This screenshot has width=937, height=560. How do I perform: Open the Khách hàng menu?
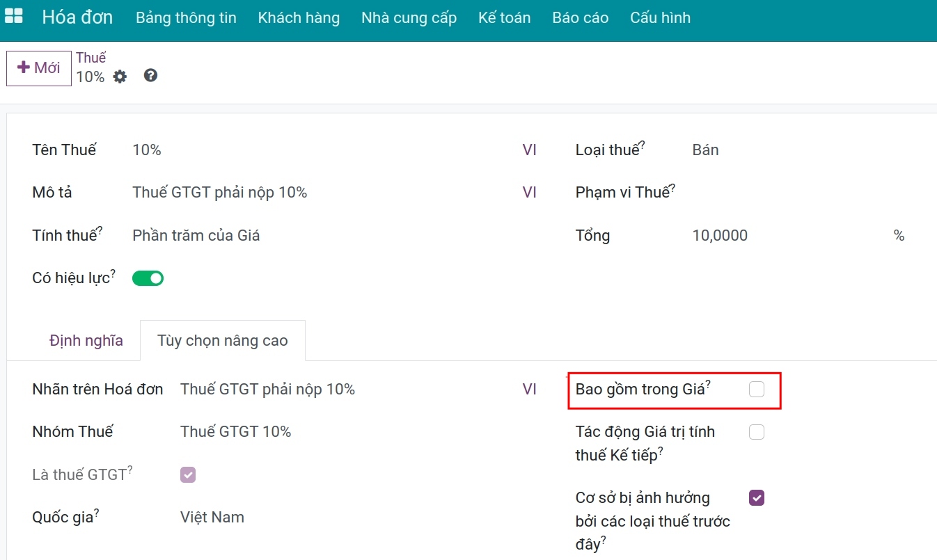[x=299, y=18]
